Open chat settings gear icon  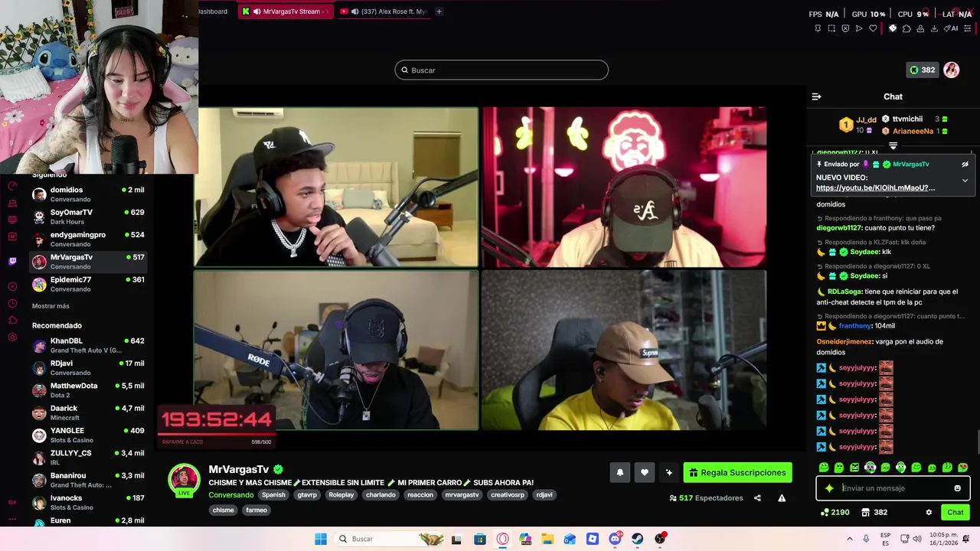pos(929,512)
